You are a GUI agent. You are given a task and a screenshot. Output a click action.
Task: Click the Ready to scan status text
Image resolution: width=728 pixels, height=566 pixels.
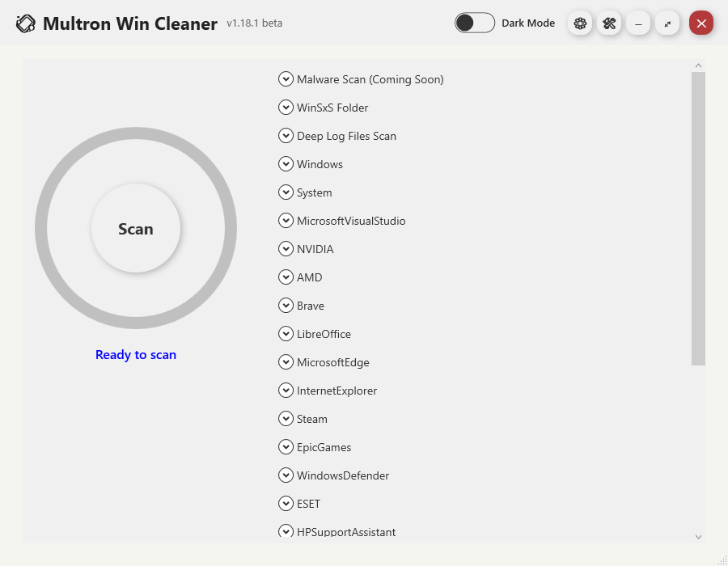point(136,355)
